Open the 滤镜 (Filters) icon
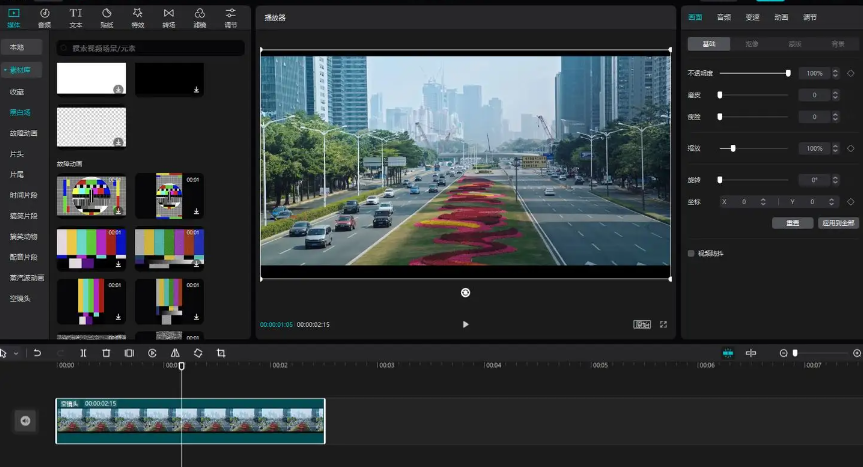863x467 pixels. point(200,17)
